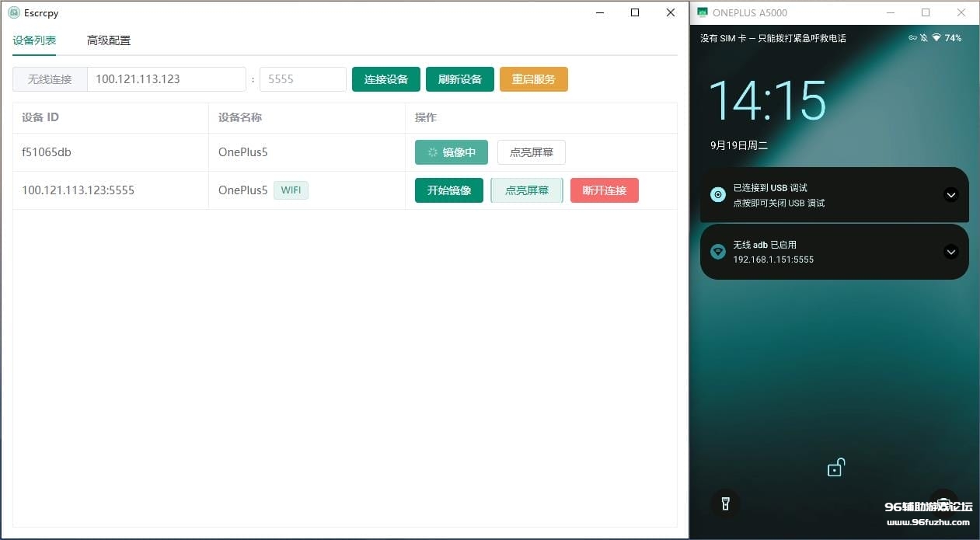Image resolution: width=980 pixels, height=540 pixels.
Task: Tap the flashlight icon on phone lock screen
Action: coord(725,503)
